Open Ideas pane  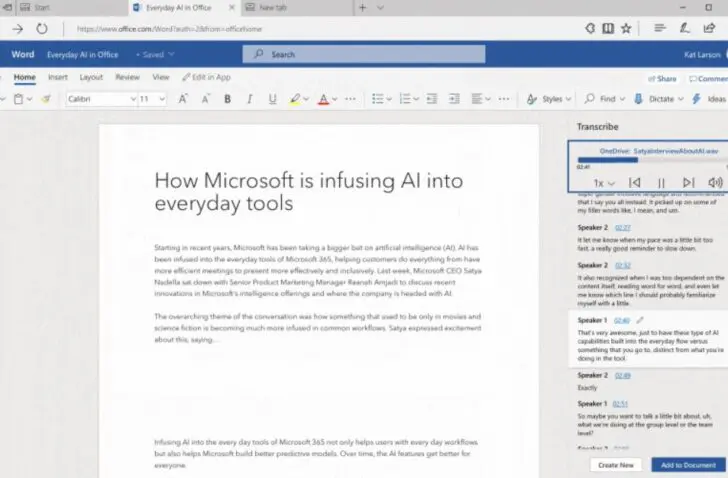[710, 99]
